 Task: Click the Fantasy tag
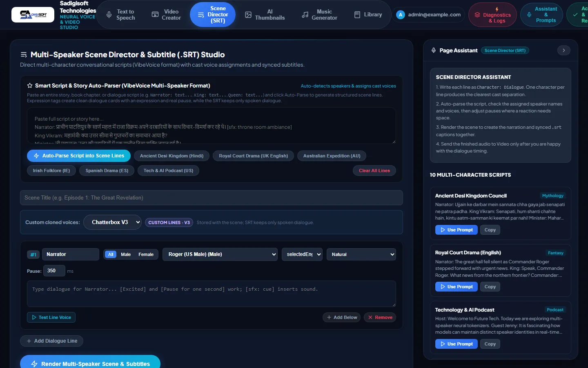click(555, 253)
